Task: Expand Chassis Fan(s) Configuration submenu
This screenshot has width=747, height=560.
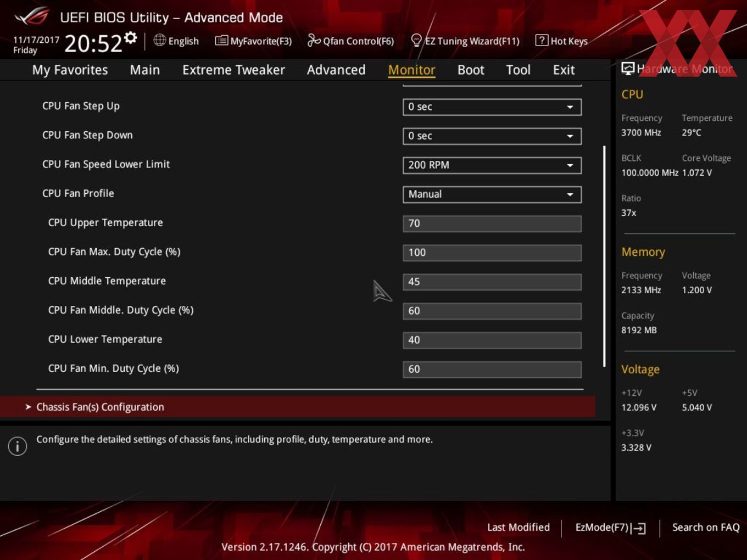Action: pos(297,407)
